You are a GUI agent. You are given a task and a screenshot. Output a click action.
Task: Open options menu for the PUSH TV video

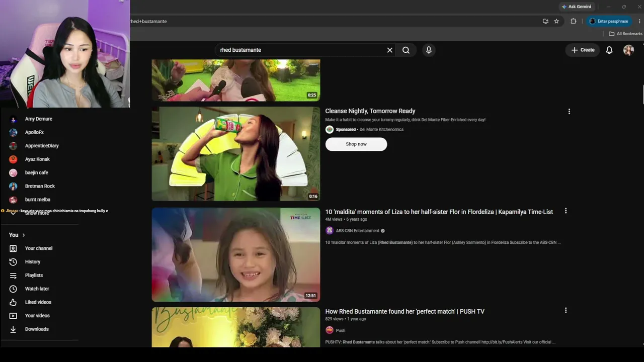[x=566, y=311]
